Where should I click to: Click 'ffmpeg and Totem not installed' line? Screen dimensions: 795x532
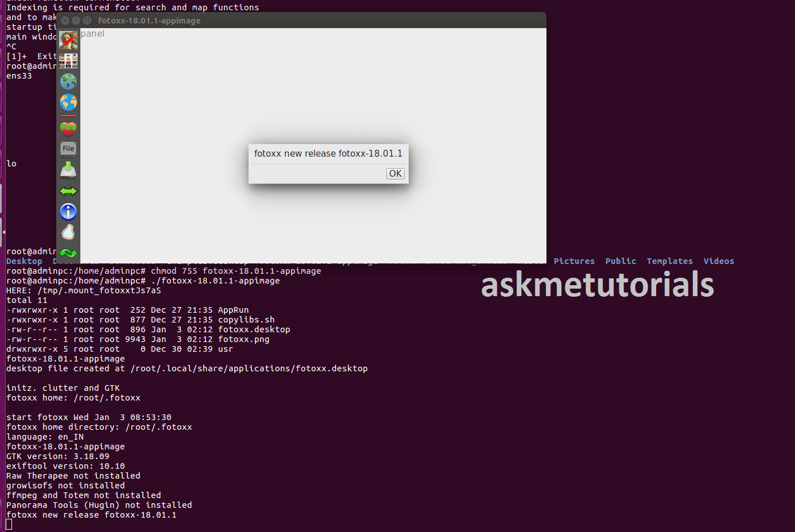(84, 495)
